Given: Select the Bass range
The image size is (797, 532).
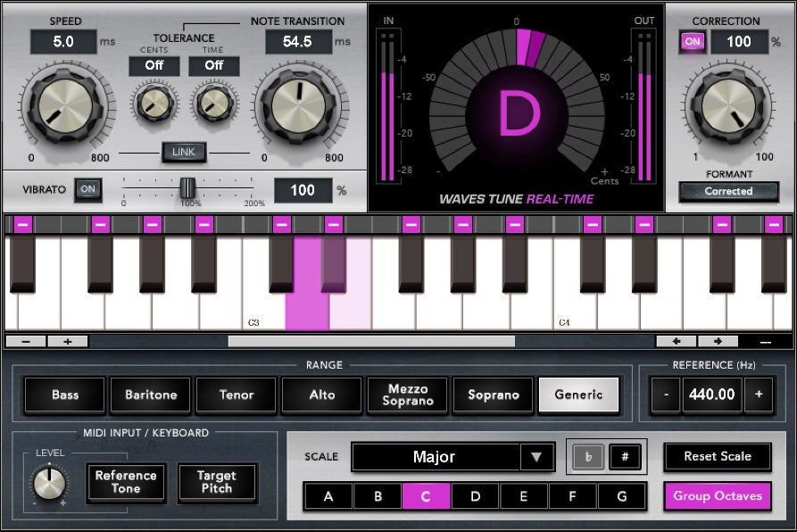Looking at the screenshot, I should click(64, 395).
